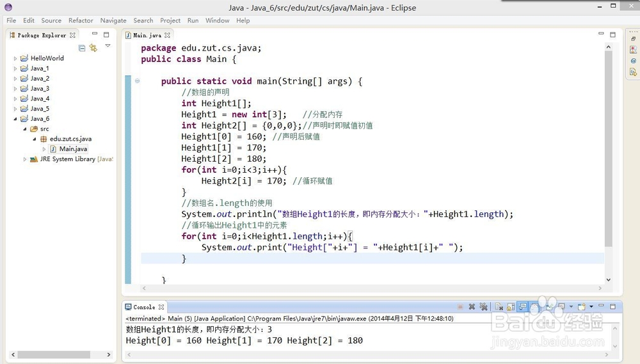The width and height of the screenshot is (640, 364).
Task: Click editor horizontal scroll right arrow
Action: [600, 288]
